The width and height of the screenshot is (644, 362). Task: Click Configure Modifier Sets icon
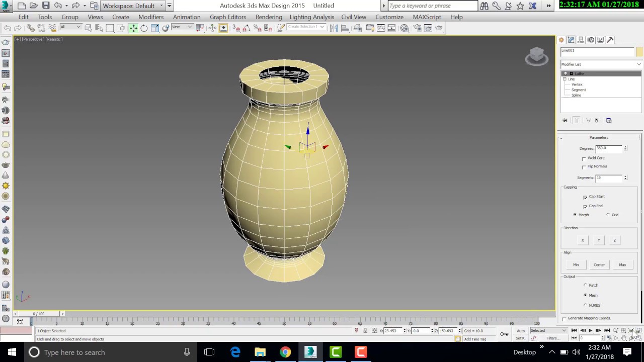point(609,120)
